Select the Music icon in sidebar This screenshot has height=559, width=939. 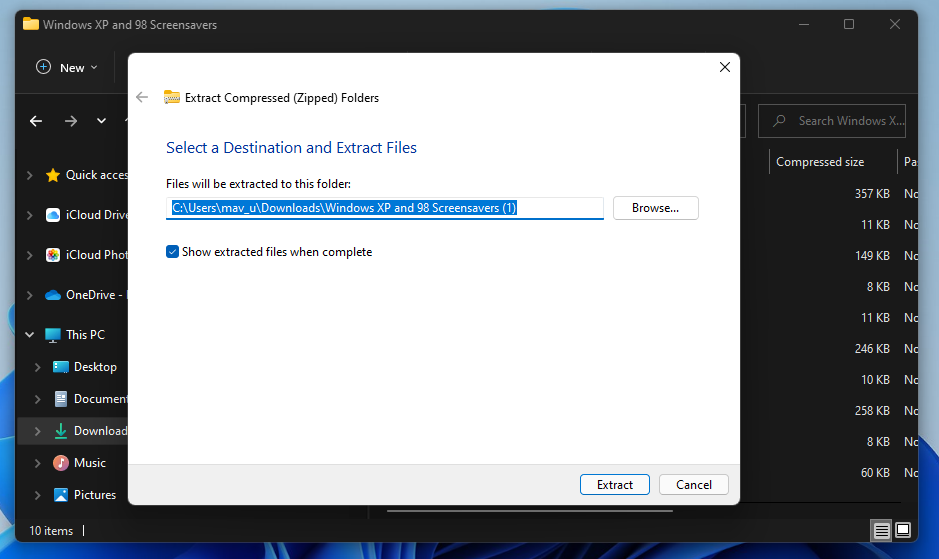click(60, 463)
